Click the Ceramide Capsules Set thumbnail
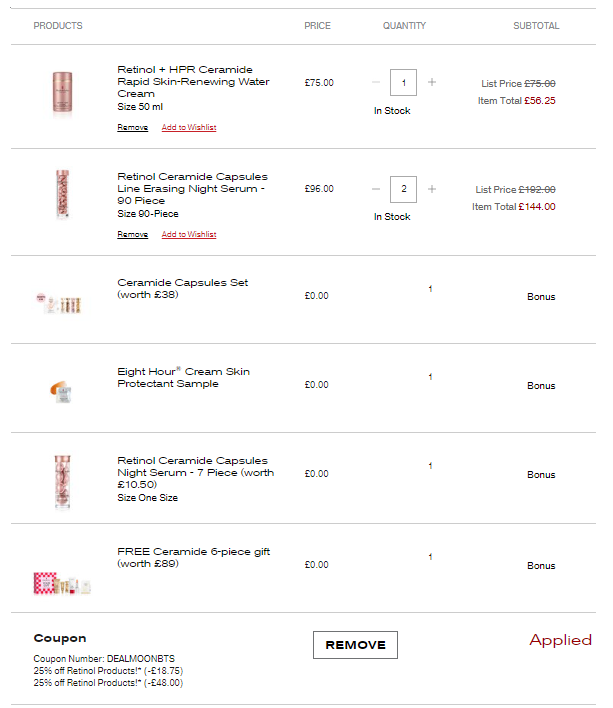The height and width of the screenshot is (708, 613). tap(58, 303)
